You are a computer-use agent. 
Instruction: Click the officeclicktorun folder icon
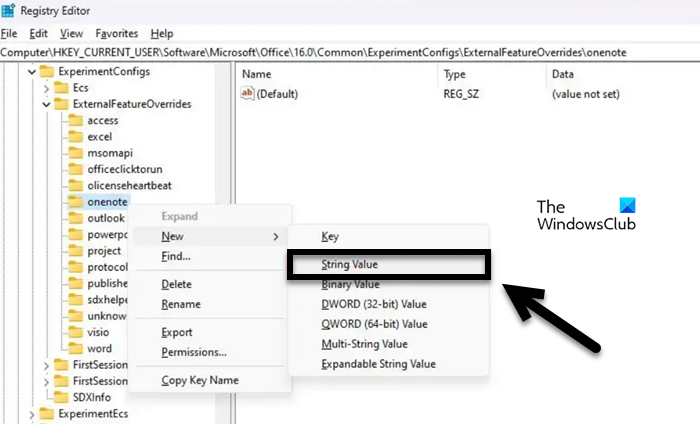[x=75, y=169]
